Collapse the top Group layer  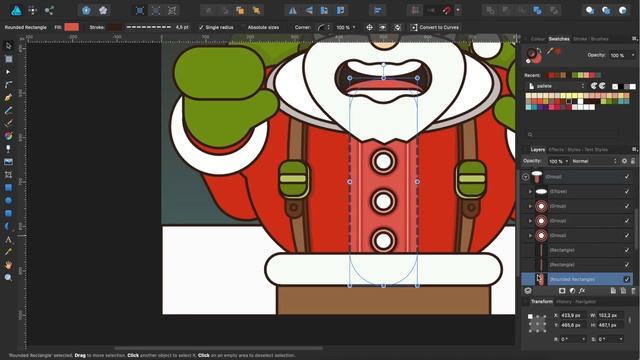(x=526, y=177)
